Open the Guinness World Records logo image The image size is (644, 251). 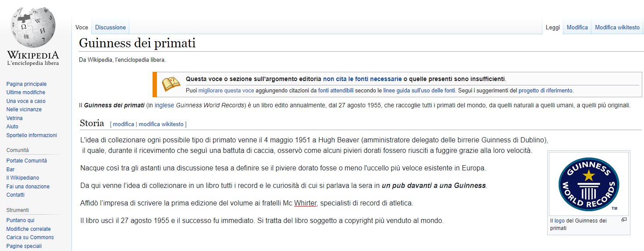(x=588, y=183)
